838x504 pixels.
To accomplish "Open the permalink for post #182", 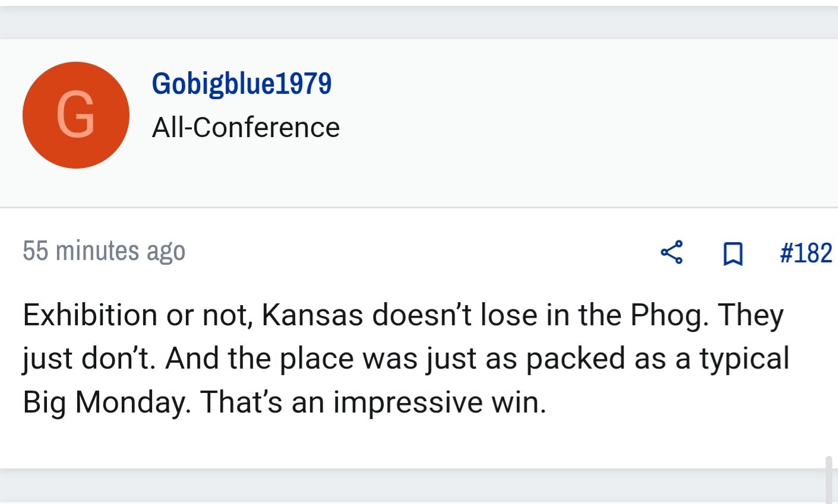I will [x=806, y=253].
